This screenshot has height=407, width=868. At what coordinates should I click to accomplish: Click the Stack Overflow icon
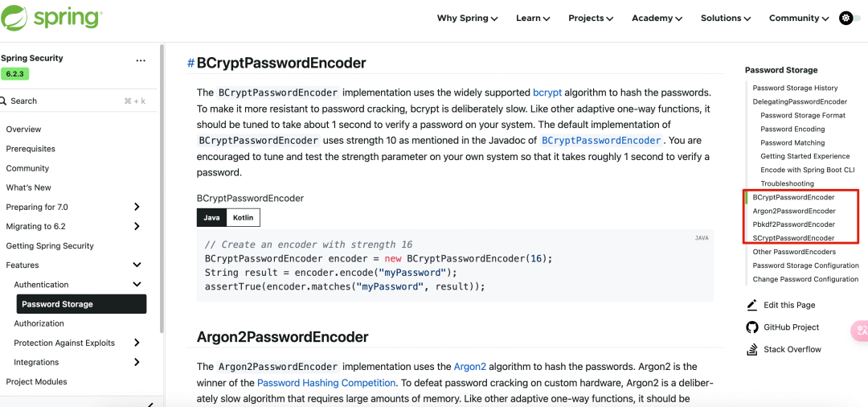[x=751, y=349]
